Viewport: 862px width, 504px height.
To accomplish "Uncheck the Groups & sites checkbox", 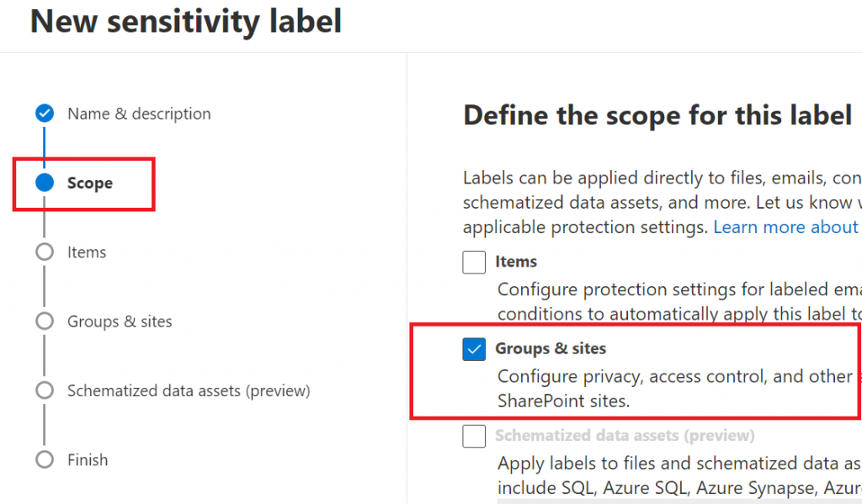I will coord(474,349).
